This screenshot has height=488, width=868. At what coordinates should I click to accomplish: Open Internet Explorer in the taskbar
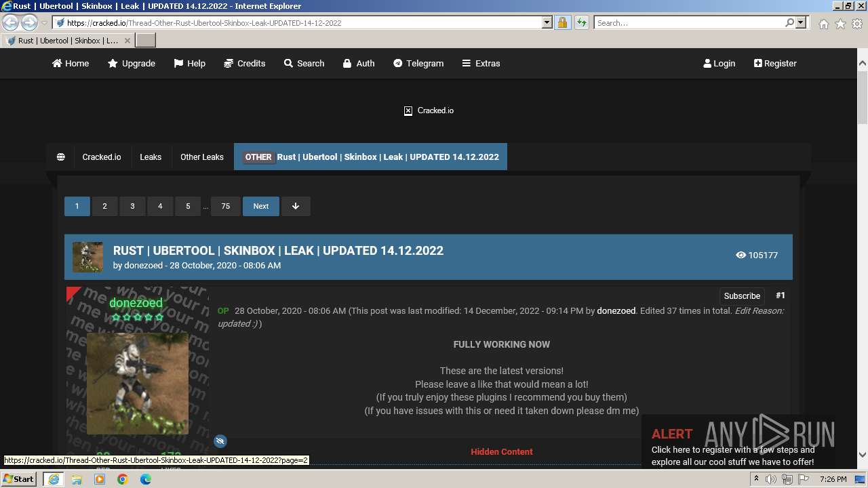[x=53, y=479]
